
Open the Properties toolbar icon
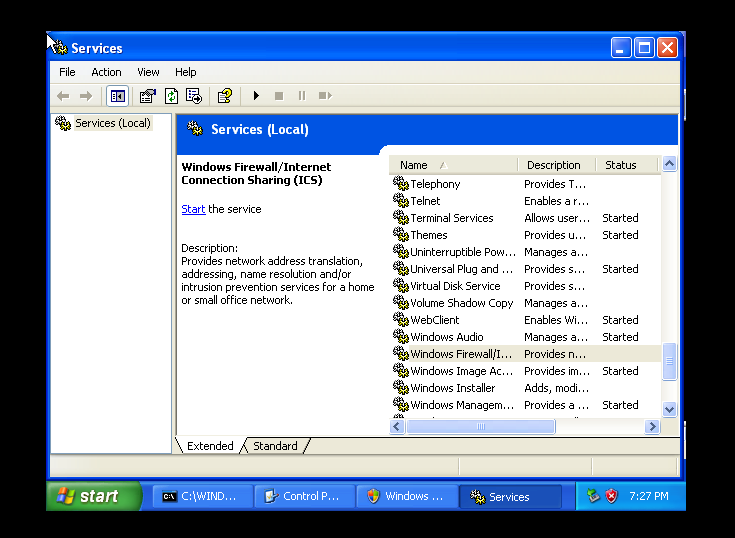coord(148,96)
